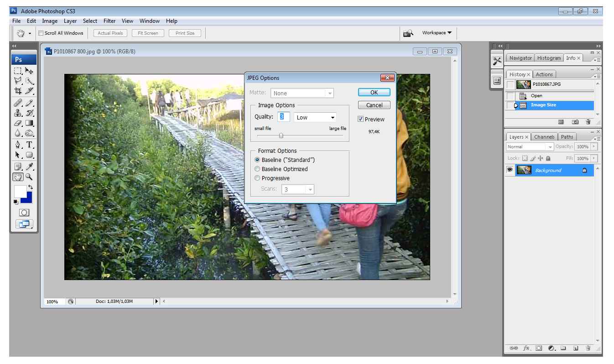Create new snapshot in History panel
Screen dimensions: 614x364
pyautogui.click(x=576, y=122)
